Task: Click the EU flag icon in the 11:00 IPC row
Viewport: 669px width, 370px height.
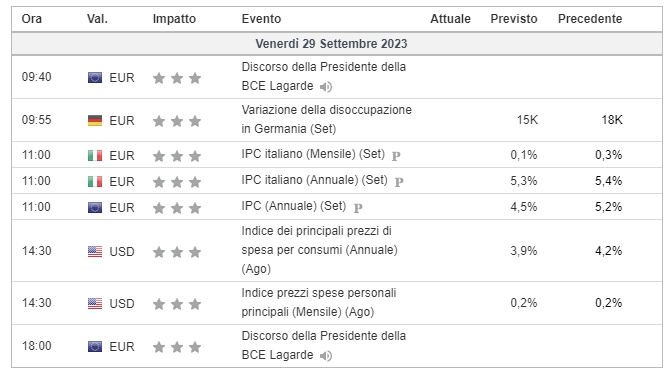Action: pyautogui.click(x=95, y=207)
